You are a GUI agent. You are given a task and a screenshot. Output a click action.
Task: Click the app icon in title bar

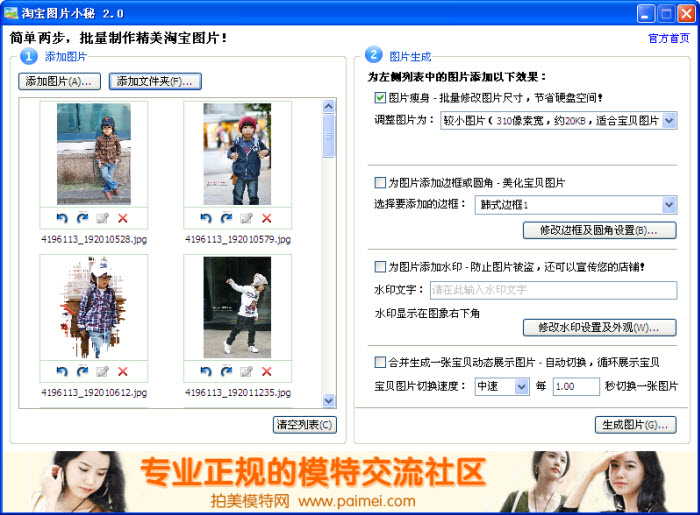[11, 13]
